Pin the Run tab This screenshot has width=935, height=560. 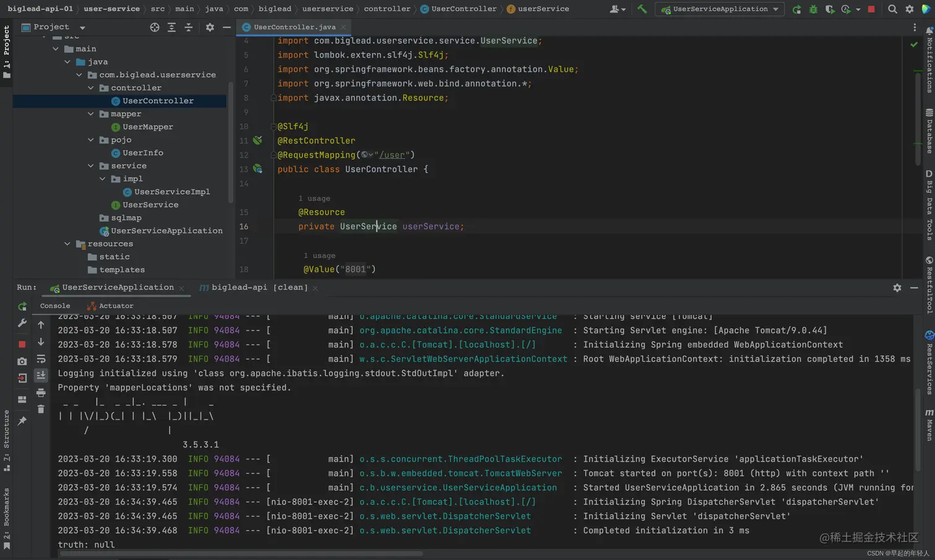tap(22, 421)
